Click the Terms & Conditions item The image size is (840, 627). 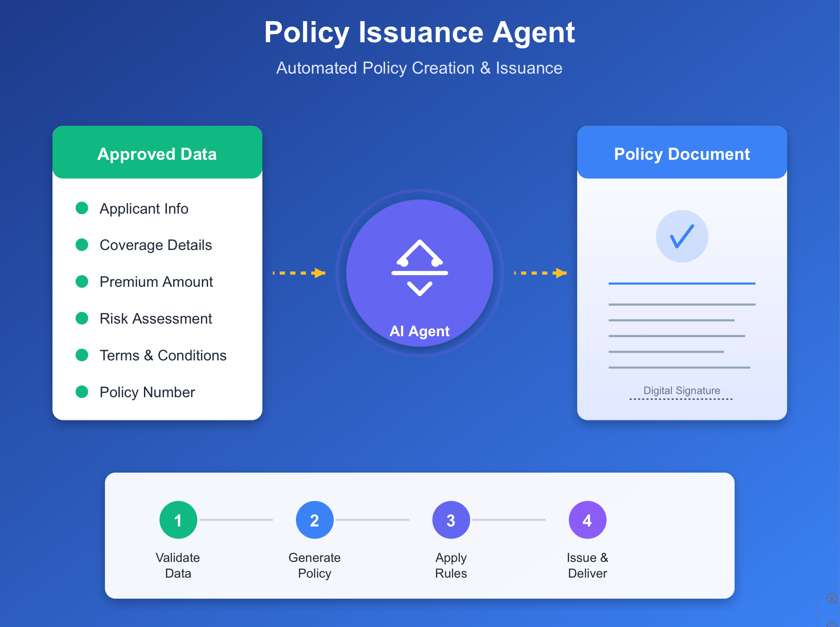[x=163, y=355]
